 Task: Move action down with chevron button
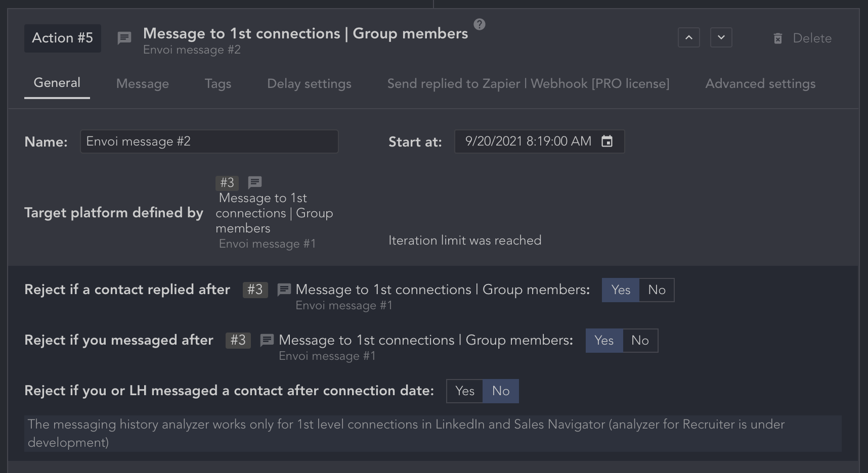(721, 38)
